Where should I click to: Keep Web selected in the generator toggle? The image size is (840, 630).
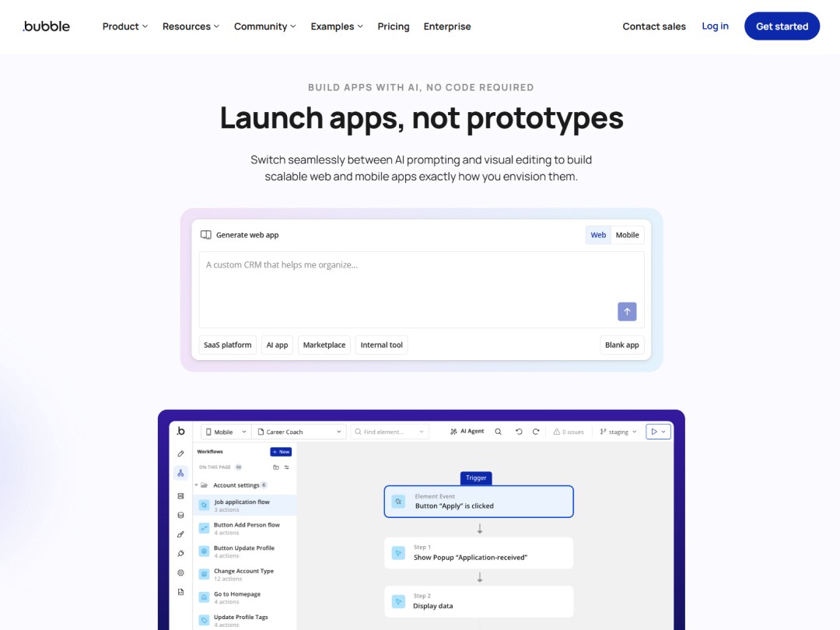[598, 234]
